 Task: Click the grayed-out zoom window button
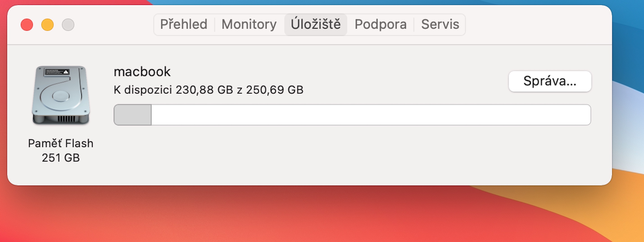[68, 25]
